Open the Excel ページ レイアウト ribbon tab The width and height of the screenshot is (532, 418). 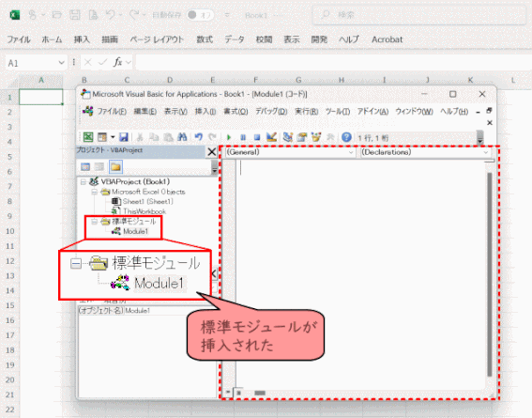tap(157, 39)
